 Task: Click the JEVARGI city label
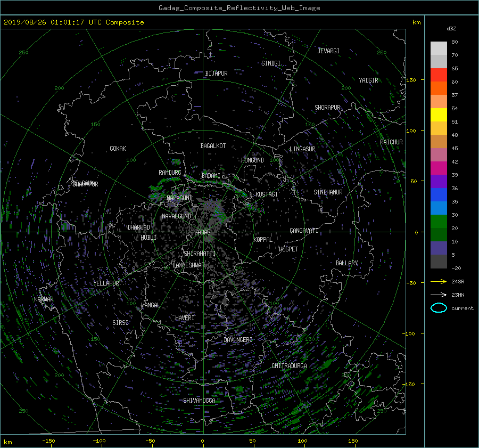(x=328, y=51)
